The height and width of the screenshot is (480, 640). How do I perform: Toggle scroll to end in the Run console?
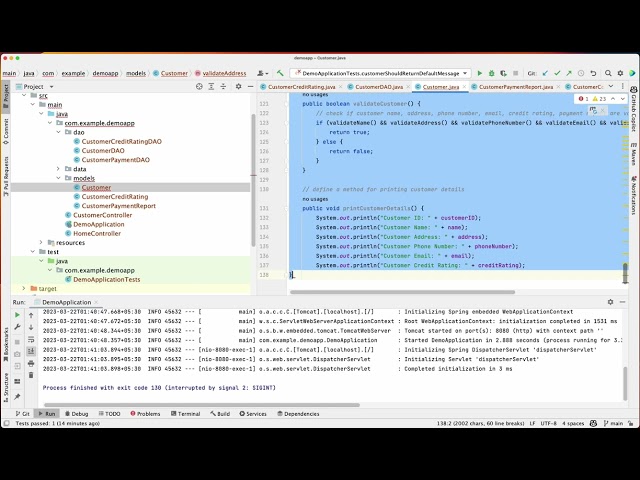[31, 351]
